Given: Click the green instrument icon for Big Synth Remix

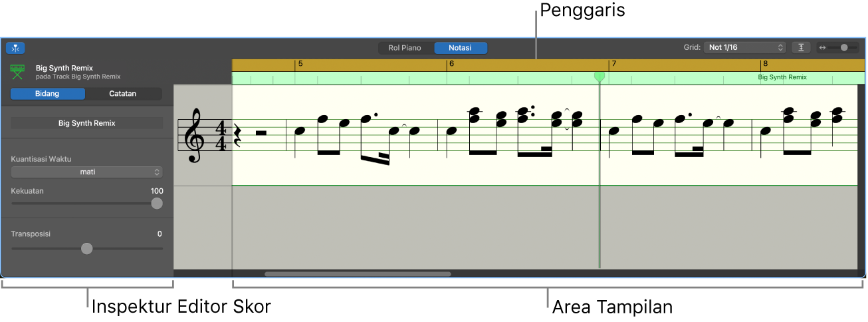Looking at the screenshot, I should [17, 72].
